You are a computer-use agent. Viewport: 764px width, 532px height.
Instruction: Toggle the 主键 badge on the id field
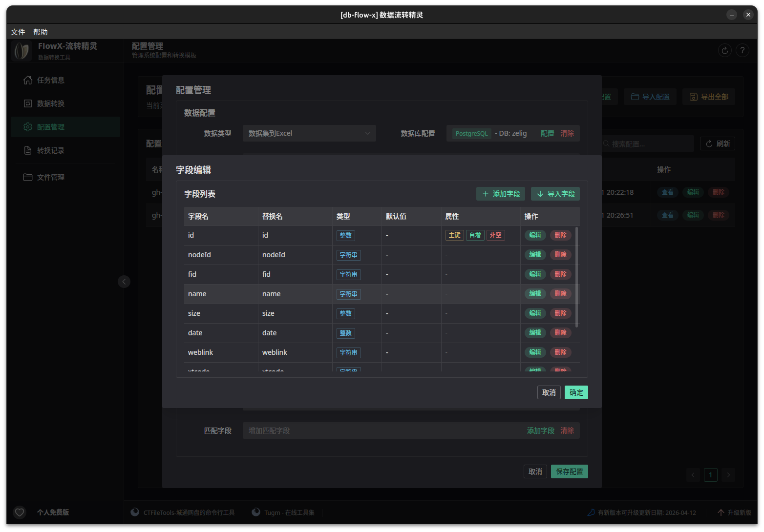(454, 235)
